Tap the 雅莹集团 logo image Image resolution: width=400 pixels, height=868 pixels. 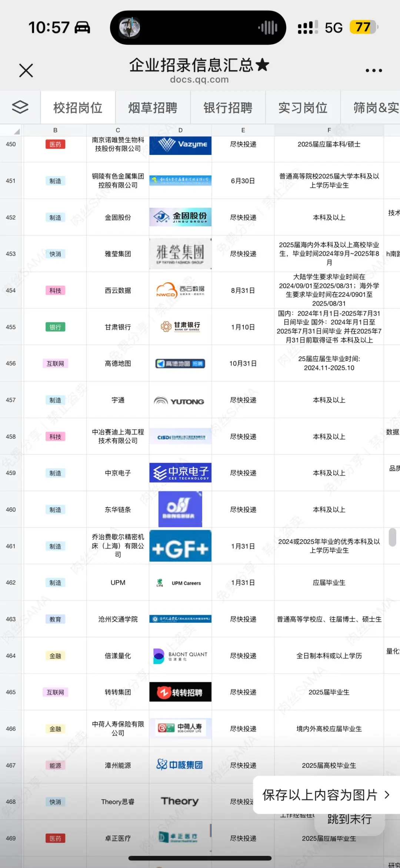[x=180, y=254]
